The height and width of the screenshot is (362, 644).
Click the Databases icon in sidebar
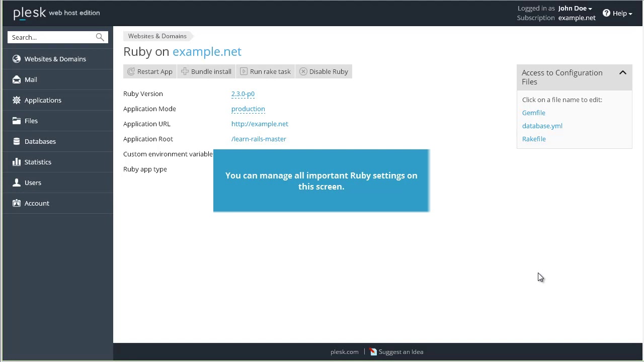[x=17, y=141]
